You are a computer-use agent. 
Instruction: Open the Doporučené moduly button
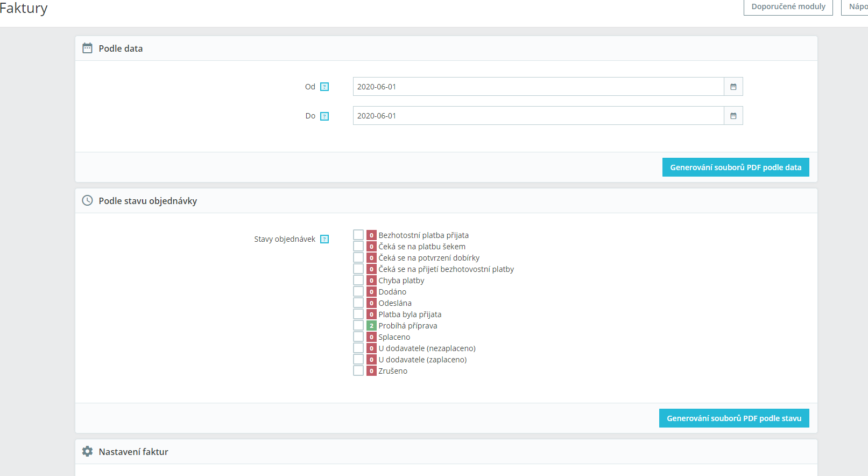tap(788, 7)
